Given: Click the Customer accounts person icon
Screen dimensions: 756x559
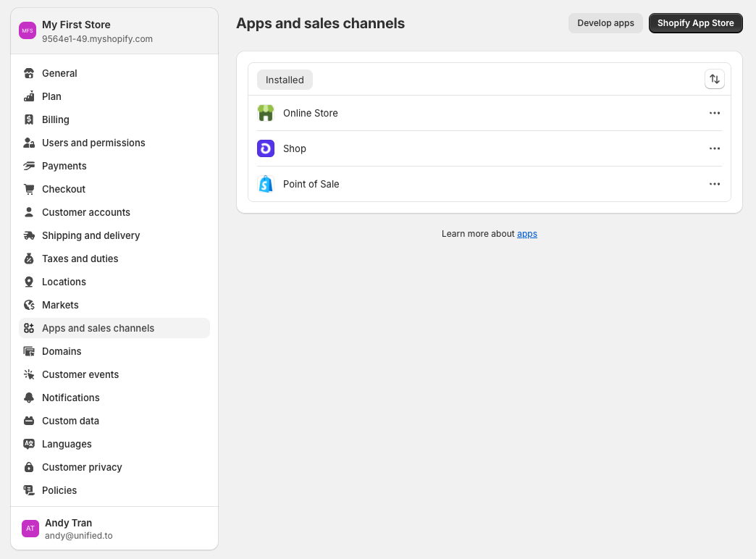Looking at the screenshot, I should coord(29,212).
